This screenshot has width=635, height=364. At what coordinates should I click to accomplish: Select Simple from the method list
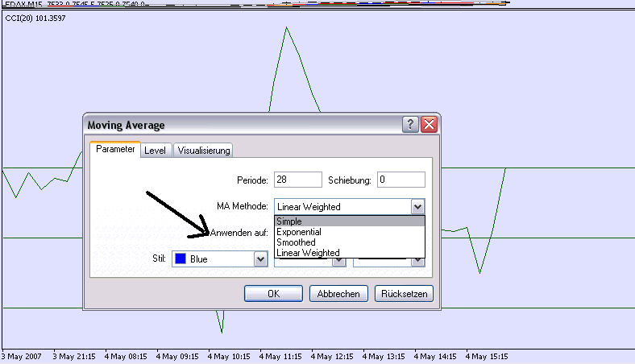350,221
